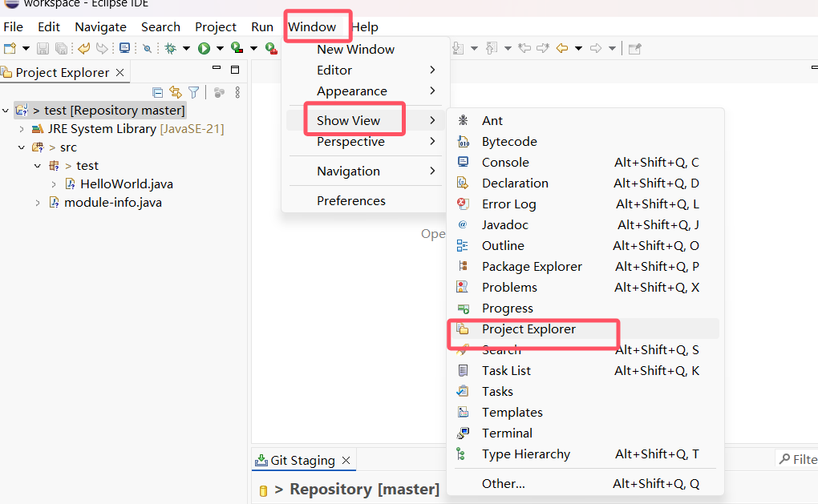Click the Coverage run icon

pyautogui.click(x=237, y=48)
